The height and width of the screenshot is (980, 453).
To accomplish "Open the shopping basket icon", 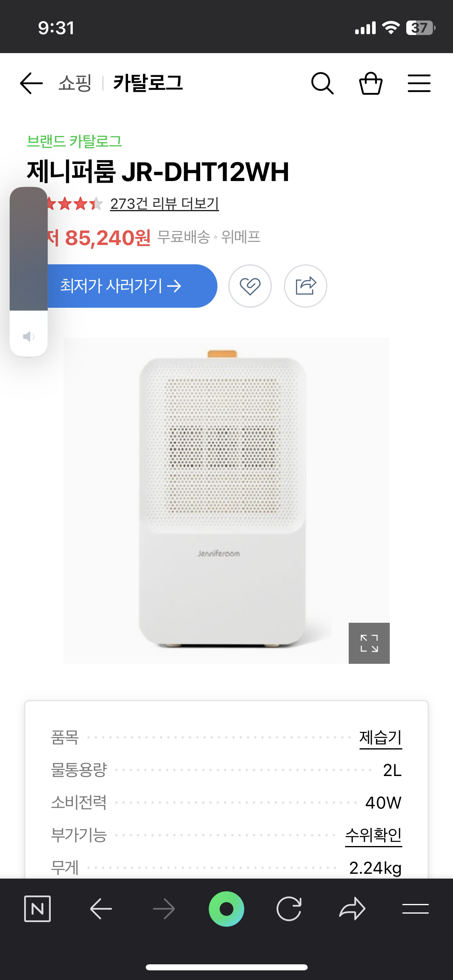I will pyautogui.click(x=370, y=83).
